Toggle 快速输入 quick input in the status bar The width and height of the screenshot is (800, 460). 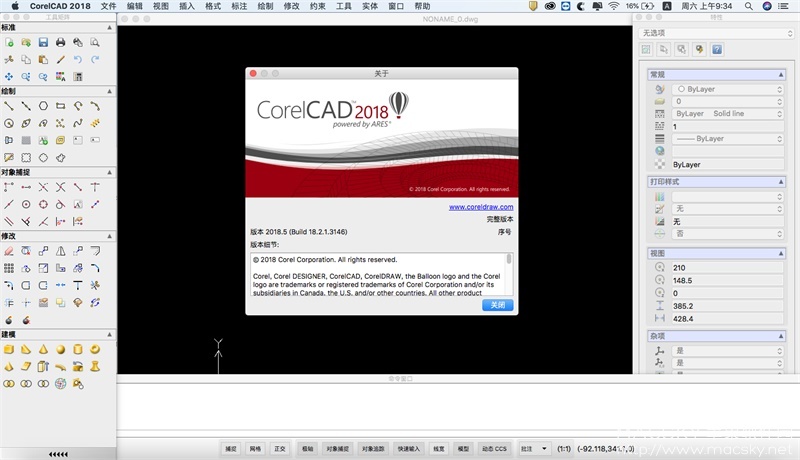point(409,449)
